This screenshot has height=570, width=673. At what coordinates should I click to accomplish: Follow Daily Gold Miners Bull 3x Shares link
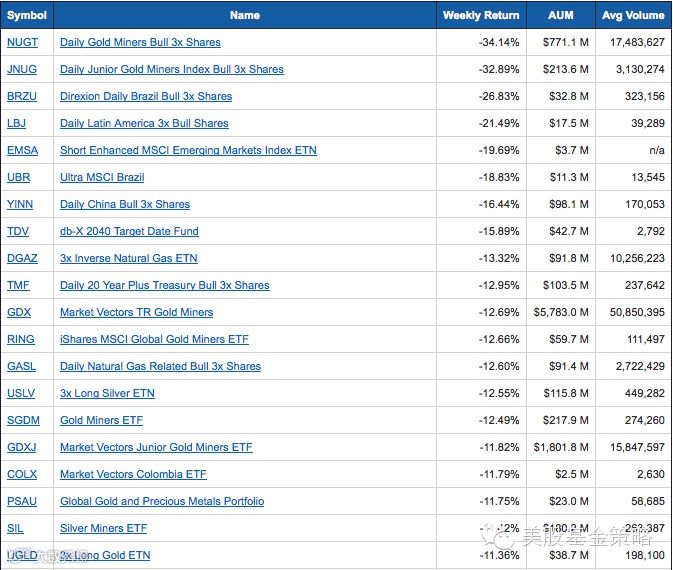coord(140,42)
